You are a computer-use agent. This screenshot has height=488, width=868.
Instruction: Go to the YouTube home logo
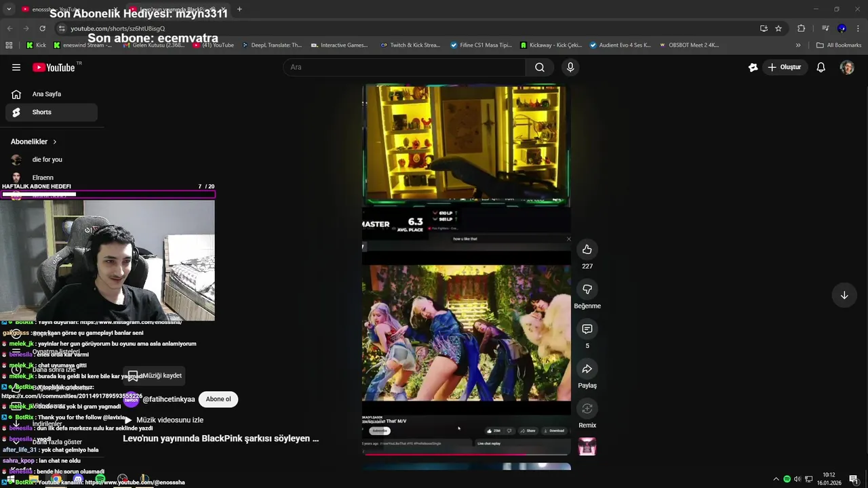(x=54, y=67)
